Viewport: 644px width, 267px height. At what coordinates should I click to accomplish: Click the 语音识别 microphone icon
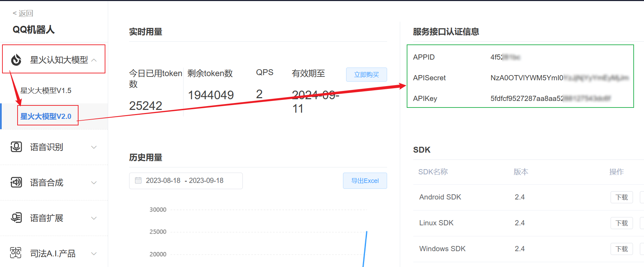(16, 147)
